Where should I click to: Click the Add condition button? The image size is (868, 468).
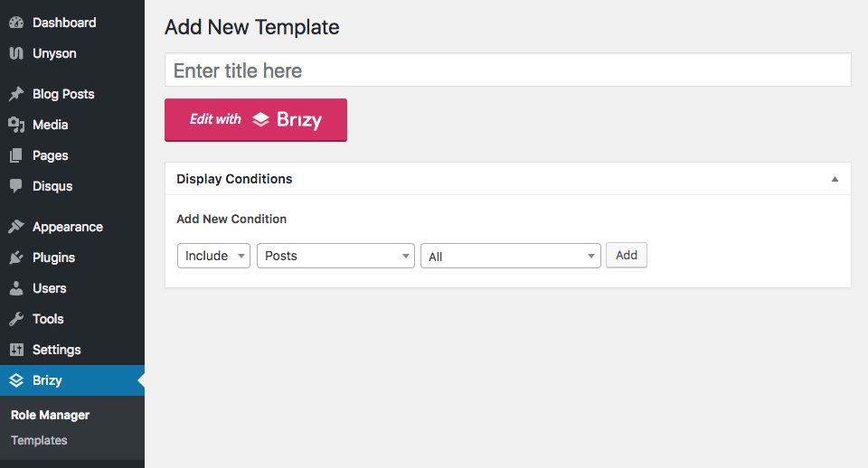pos(626,255)
